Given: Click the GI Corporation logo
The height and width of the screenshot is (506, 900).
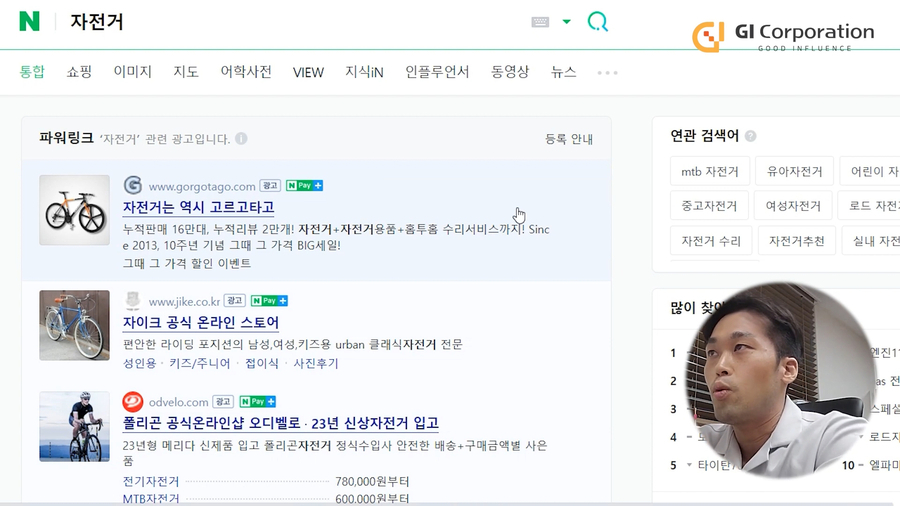Looking at the screenshot, I should tap(783, 36).
